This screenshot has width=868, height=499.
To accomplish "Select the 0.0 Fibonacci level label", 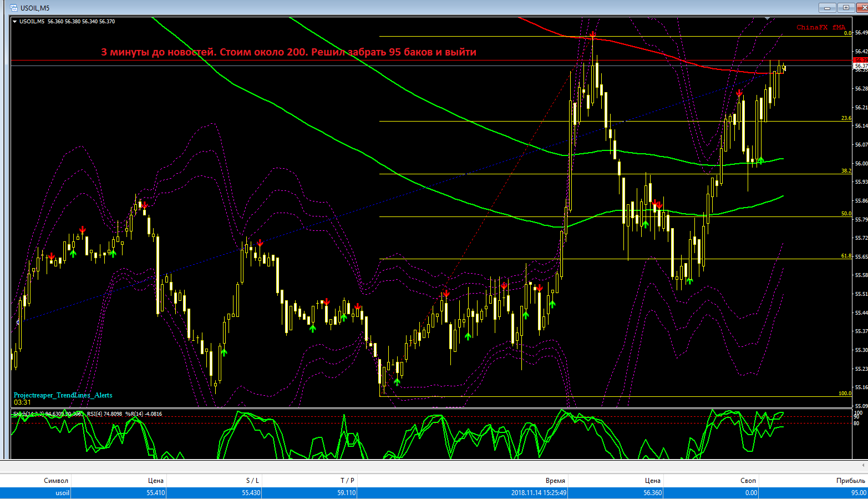I will 847,33.
